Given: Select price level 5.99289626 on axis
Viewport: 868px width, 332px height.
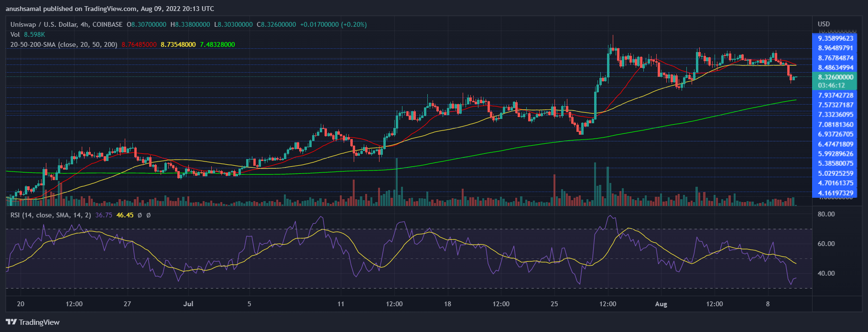Looking at the screenshot, I should (x=835, y=154).
